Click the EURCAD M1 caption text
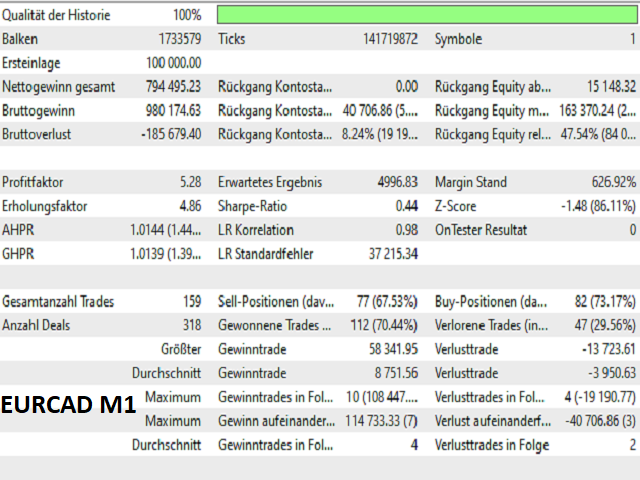The width and height of the screenshot is (640, 480). (67, 407)
